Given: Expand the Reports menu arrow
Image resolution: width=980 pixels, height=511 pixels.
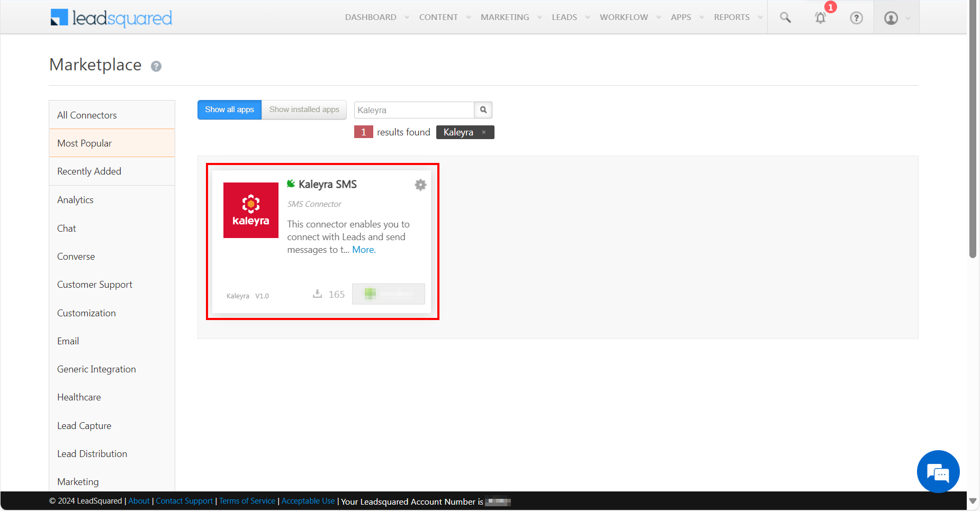Looking at the screenshot, I should click(760, 17).
